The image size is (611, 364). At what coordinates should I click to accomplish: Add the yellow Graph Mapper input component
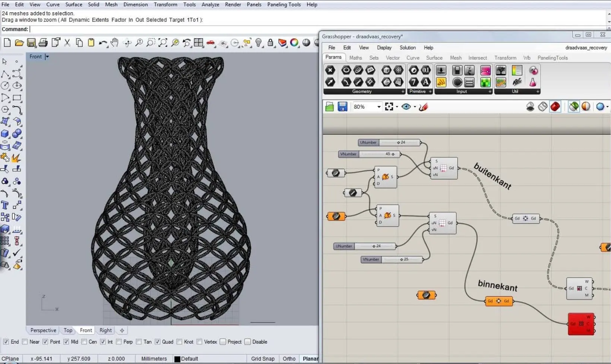tap(441, 82)
